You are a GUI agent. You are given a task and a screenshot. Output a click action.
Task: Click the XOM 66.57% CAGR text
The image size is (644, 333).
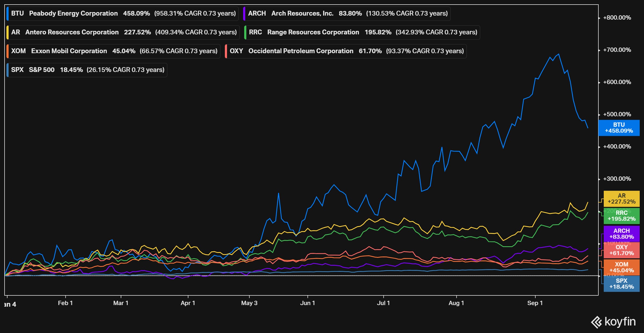tap(179, 51)
